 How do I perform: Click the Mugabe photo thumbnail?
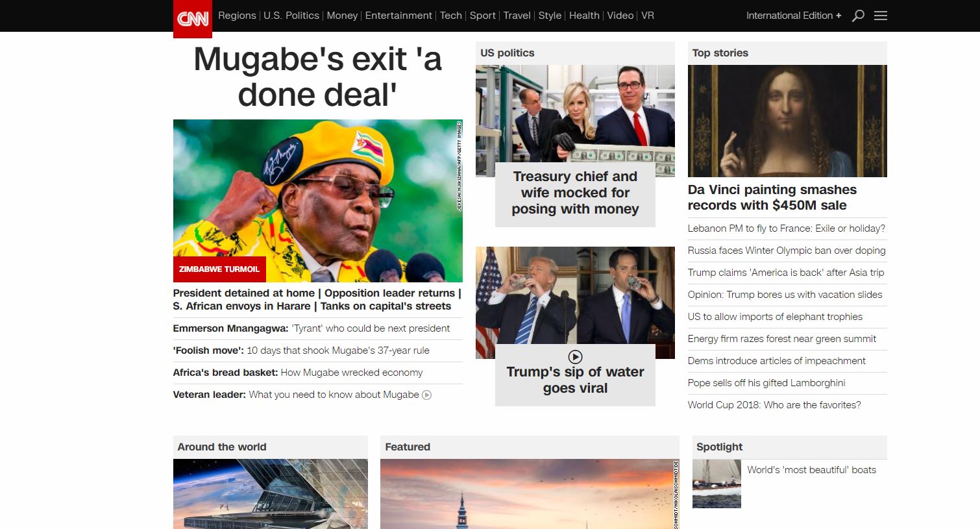[318, 201]
